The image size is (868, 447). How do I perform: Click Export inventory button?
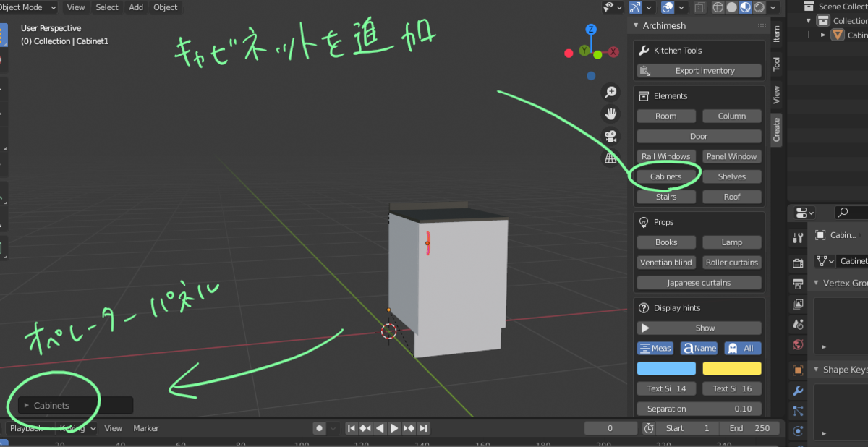click(699, 71)
